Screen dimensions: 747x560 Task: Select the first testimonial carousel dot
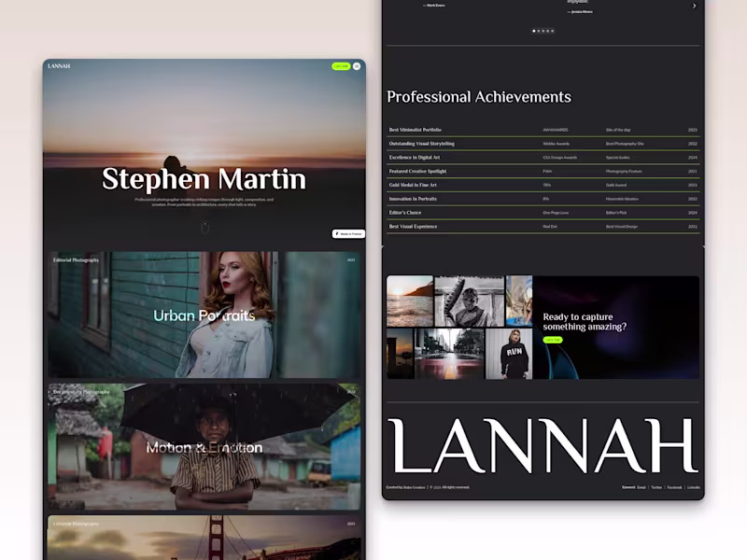pos(534,31)
